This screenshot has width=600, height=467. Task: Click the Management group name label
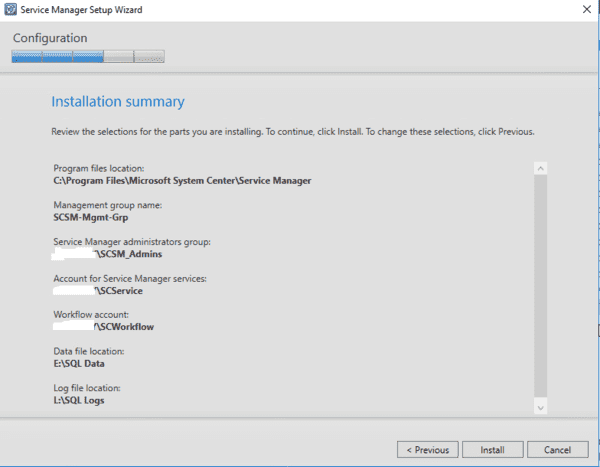108,205
